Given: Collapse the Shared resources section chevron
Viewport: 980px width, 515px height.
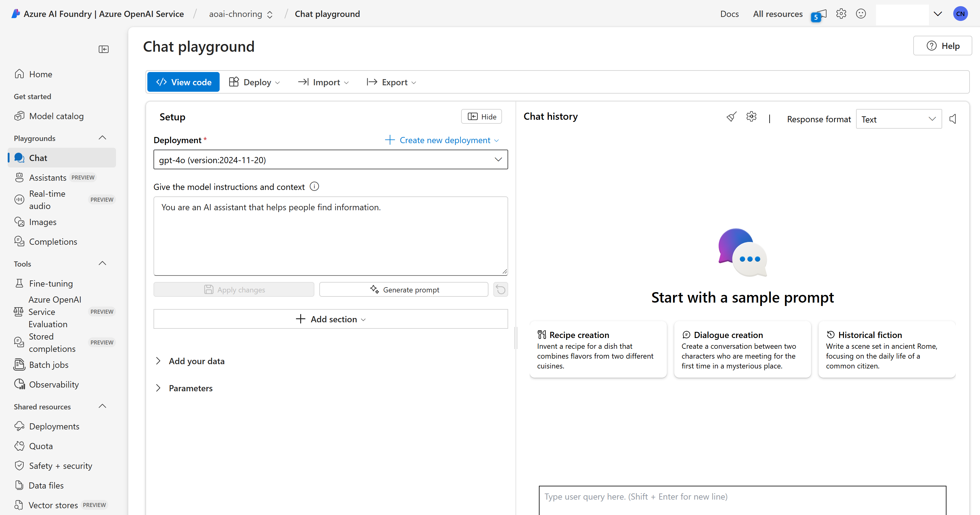Looking at the screenshot, I should coord(102,406).
